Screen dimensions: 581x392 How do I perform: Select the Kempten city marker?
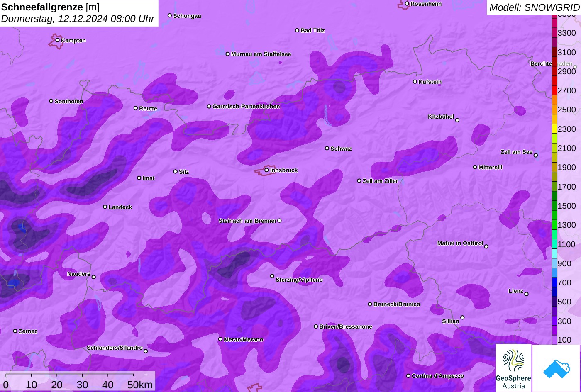pos(58,40)
